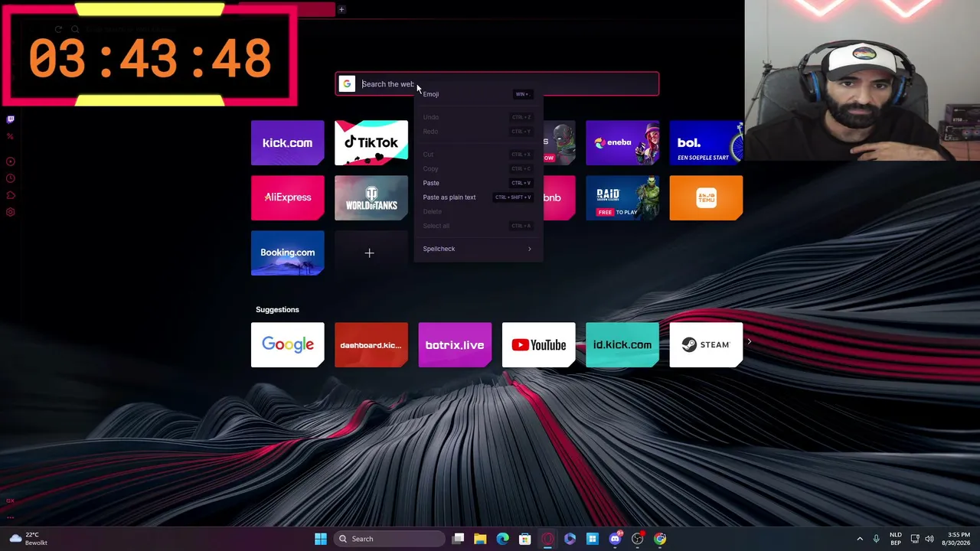Screen dimensions: 980x551
Task: Choose Paste as plain text
Action: click(x=477, y=197)
